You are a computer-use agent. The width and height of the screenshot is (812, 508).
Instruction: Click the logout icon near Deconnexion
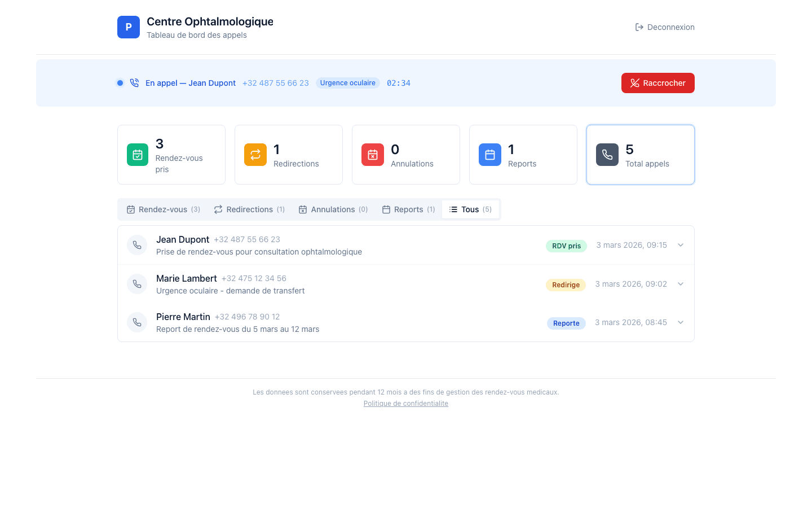click(639, 27)
